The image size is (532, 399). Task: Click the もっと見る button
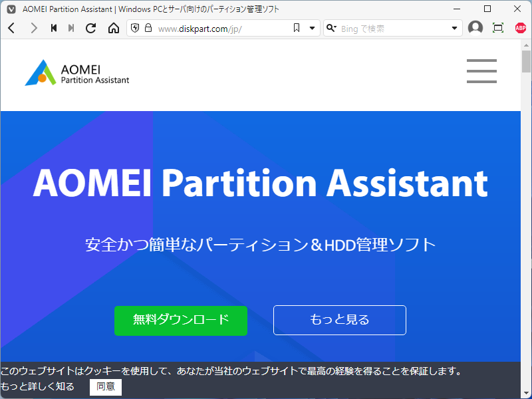coord(340,320)
